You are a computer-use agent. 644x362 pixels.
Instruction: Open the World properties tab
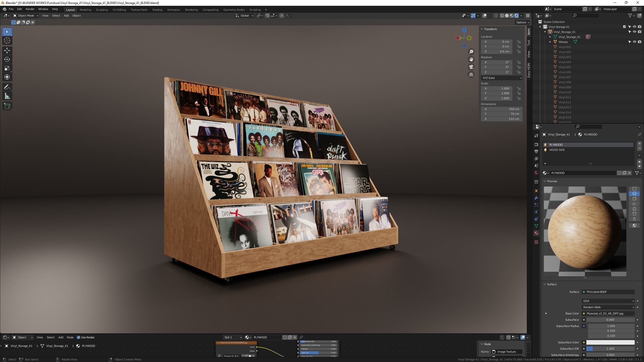[x=536, y=173]
